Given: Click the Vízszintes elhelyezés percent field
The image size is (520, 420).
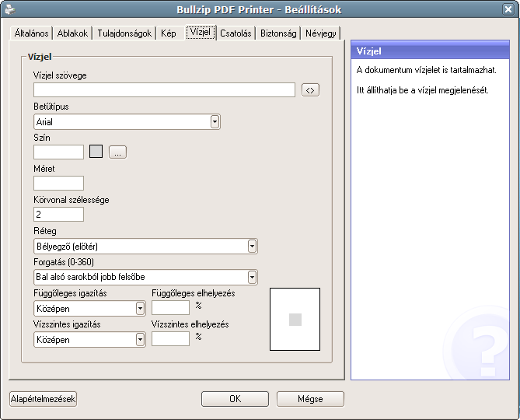Looking at the screenshot, I should coord(170,338).
